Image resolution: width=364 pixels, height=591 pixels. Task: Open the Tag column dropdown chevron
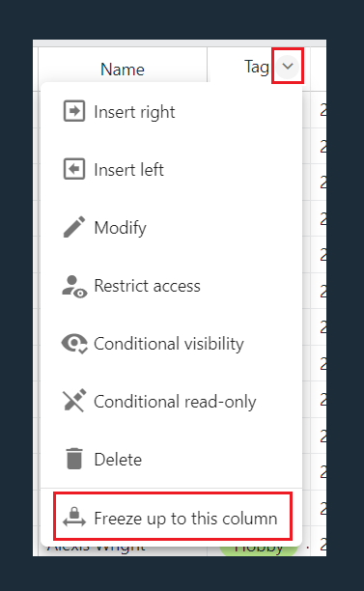pyautogui.click(x=288, y=67)
